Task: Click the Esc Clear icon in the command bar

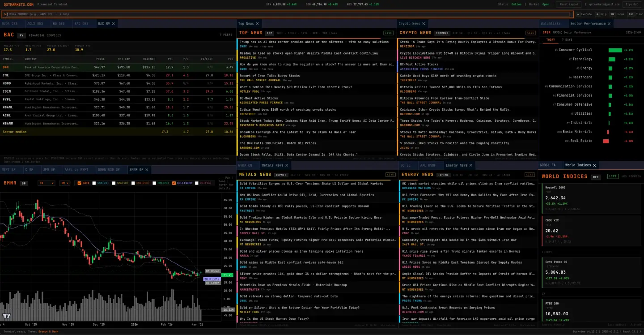Action: click(631, 14)
